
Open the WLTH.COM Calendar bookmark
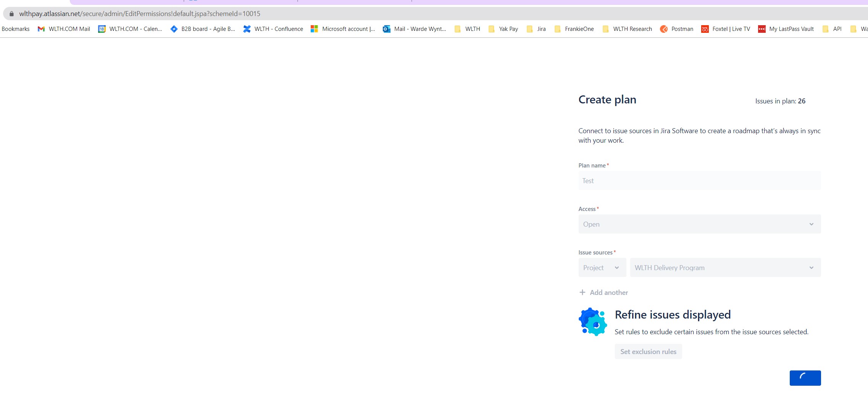pos(130,29)
